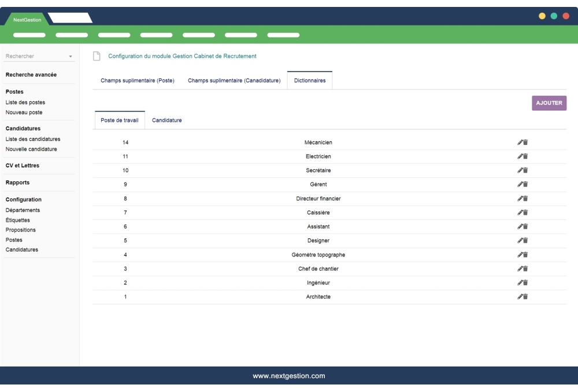Viewport: 578px width, 392px height.
Task: Click the AJOUTER button
Action: (x=549, y=102)
